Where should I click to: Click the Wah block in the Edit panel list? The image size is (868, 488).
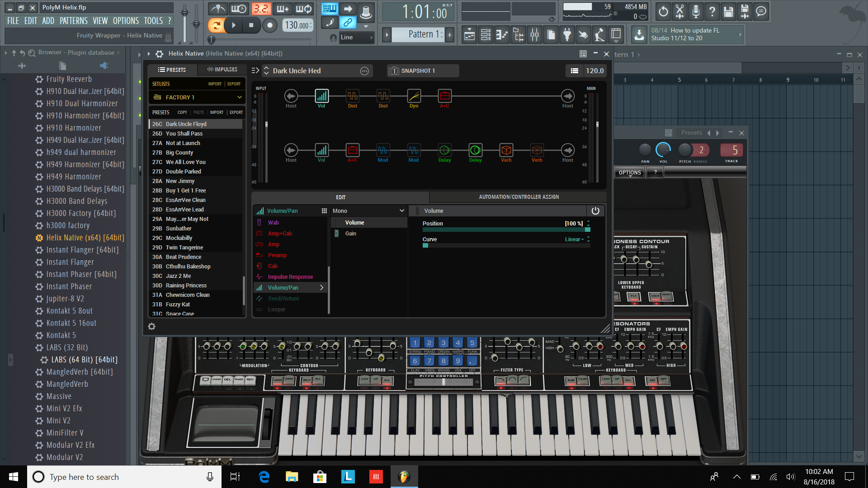[x=273, y=222]
